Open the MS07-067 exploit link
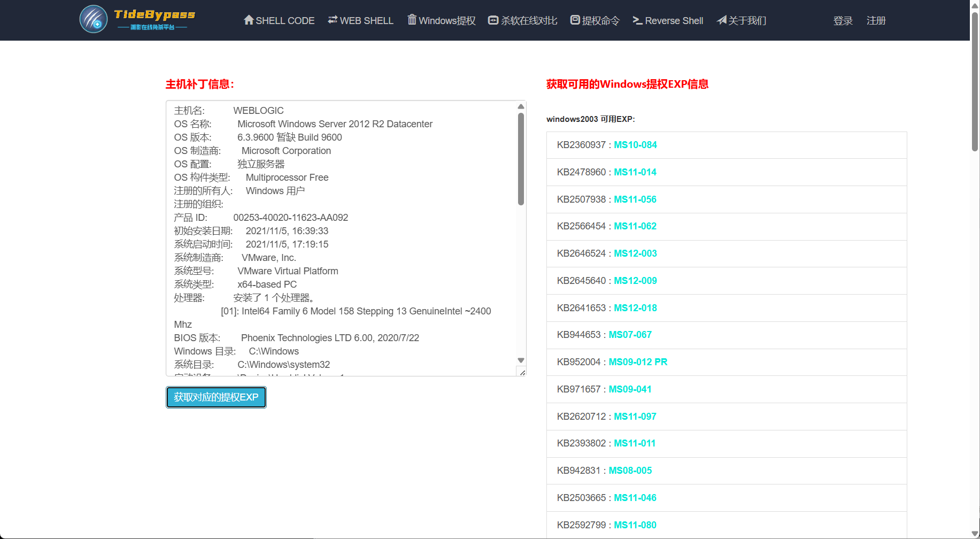 (x=630, y=335)
